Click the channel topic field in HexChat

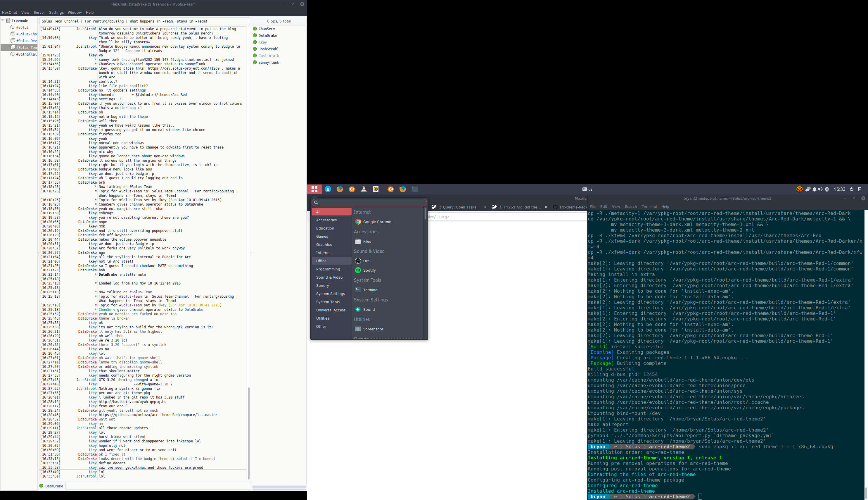144,21
